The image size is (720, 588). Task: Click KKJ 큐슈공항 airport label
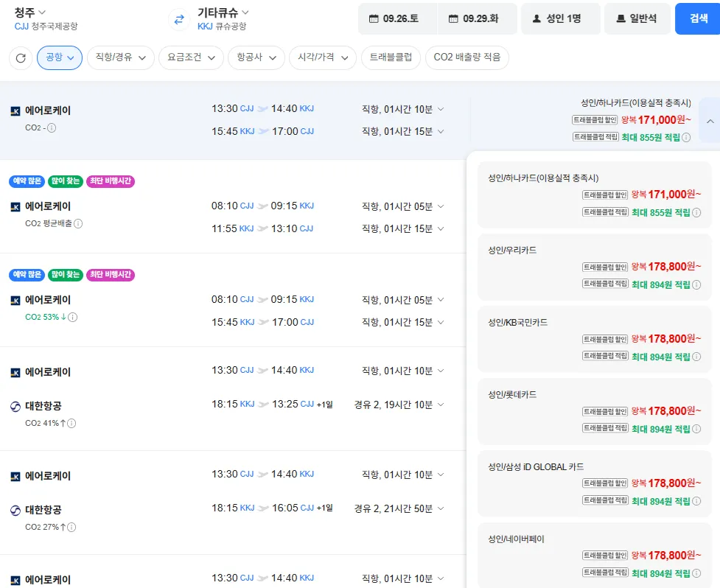coord(222,27)
